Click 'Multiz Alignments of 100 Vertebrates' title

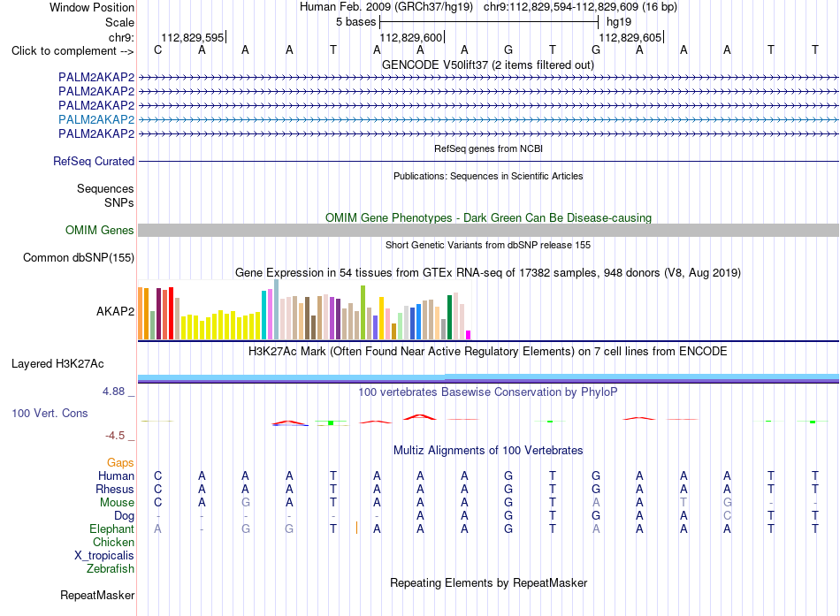488,451
